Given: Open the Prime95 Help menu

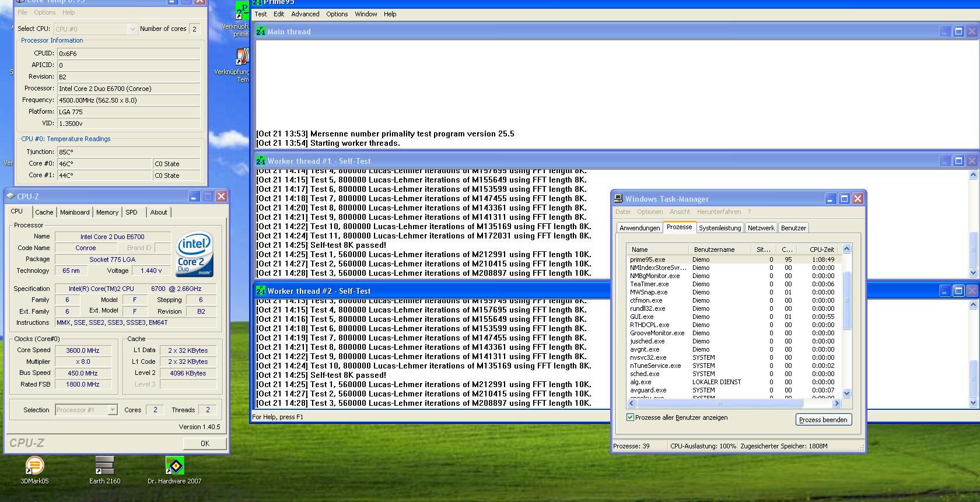Looking at the screenshot, I should (x=390, y=14).
